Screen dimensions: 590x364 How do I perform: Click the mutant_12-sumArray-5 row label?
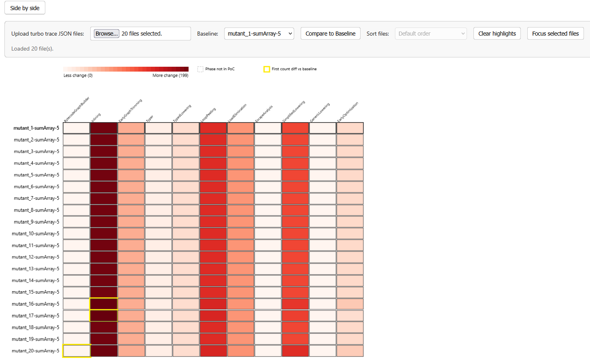[x=36, y=257]
